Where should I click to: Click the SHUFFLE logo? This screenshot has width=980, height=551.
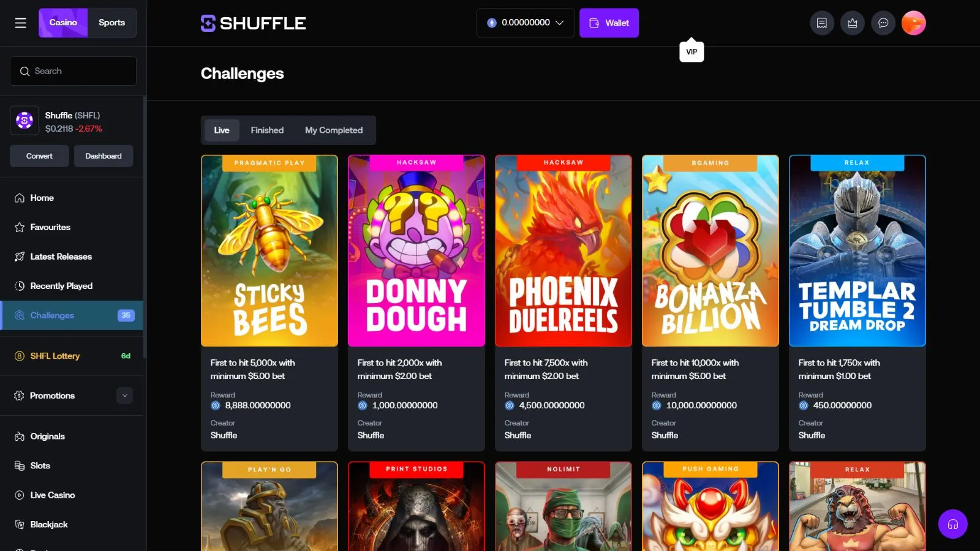253,23
